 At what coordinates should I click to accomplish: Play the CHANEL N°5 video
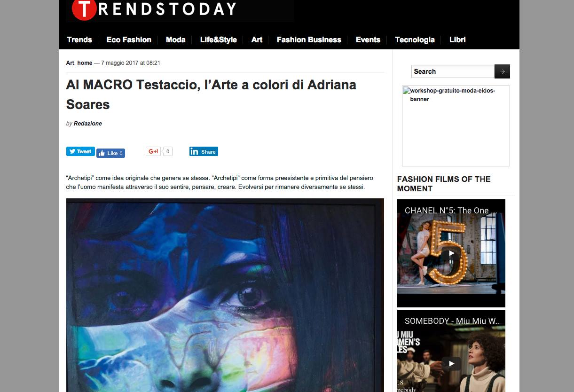tap(451, 253)
